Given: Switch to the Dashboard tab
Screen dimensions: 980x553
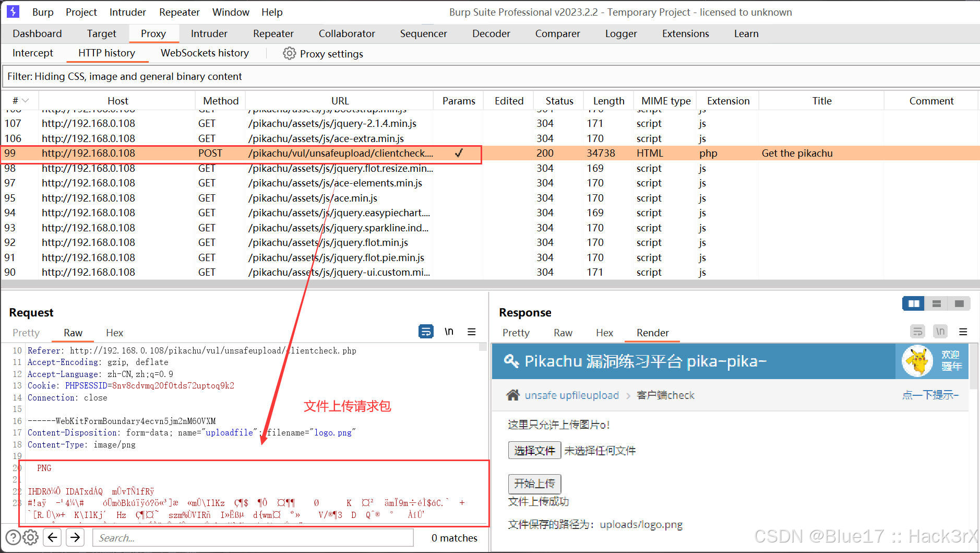Looking at the screenshot, I should coord(37,33).
